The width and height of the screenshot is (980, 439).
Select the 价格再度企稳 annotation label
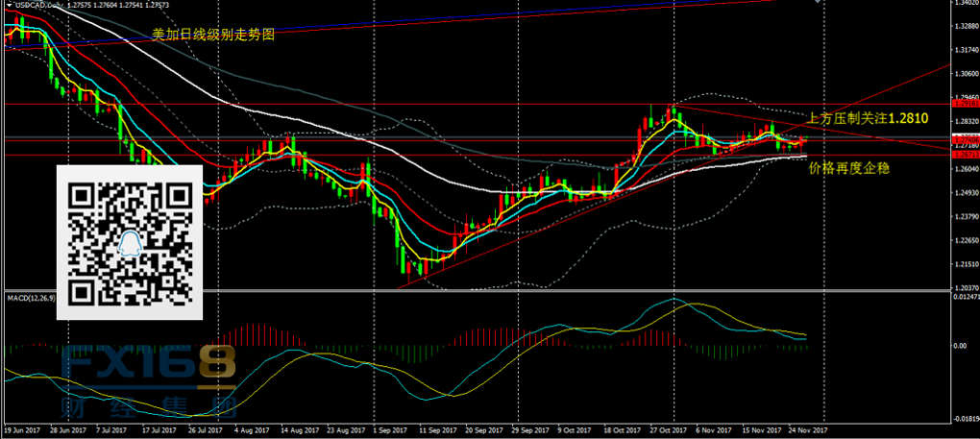[849, 167]
